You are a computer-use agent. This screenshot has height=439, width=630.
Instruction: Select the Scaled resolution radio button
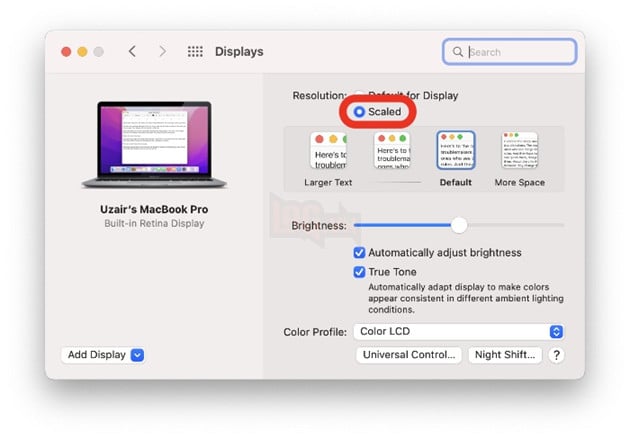(359, 112)
